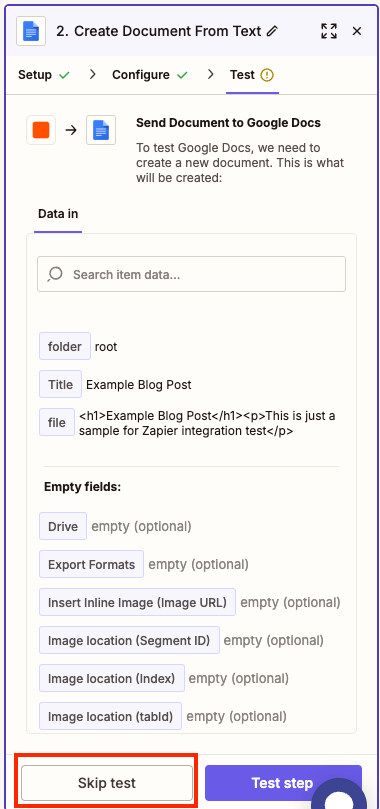This screenshot has width=380, height=809.
Task: Select Image location (tabId) tag
Action: pos(110,716)
